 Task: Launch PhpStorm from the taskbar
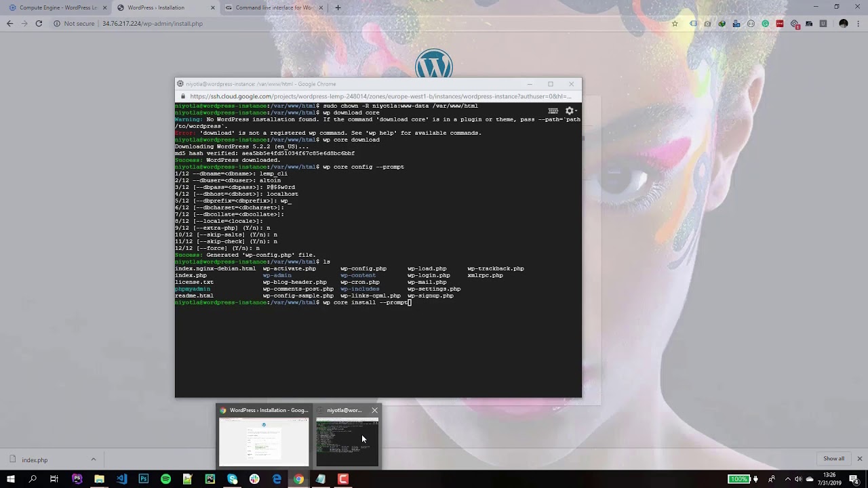[77, 479]
